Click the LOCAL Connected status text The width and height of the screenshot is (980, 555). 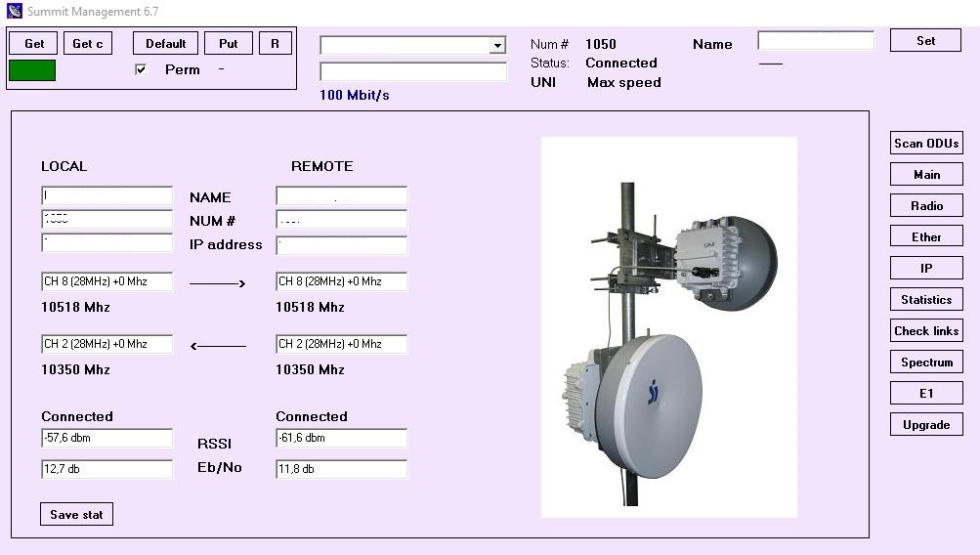tap(77, 416)
